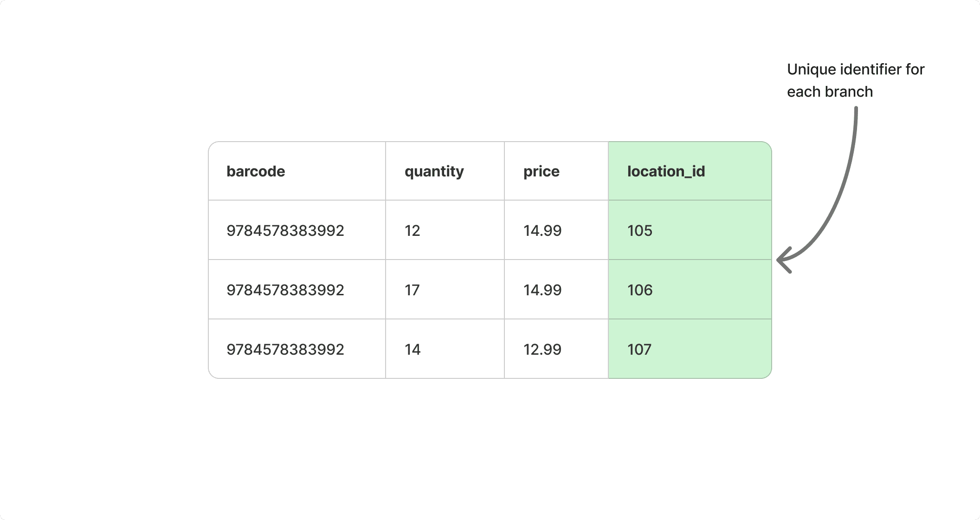Image resolution: width=980 pixels, height=520 pixels.
Task: Select the barcode column header
Action: click(x=256, y=171)
